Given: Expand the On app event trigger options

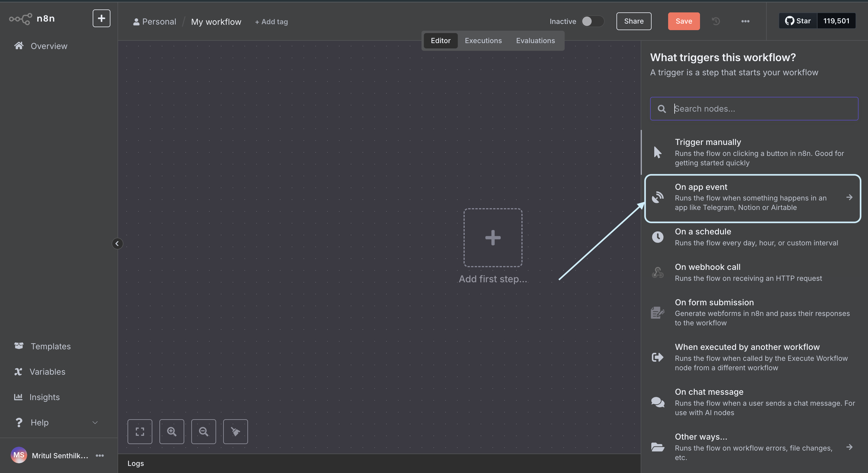Looking at the screenshot, I should click(x=849, y=198).
